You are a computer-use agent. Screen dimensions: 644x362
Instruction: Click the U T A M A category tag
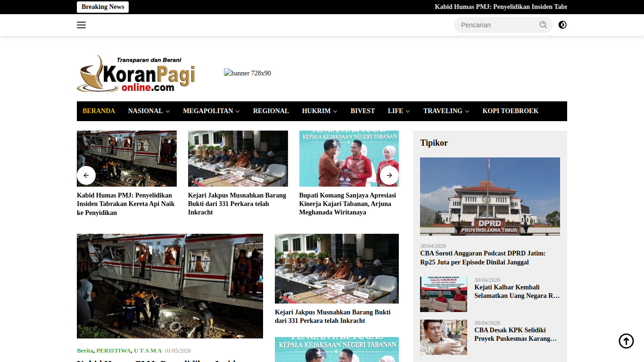click(x=148, y=351)
